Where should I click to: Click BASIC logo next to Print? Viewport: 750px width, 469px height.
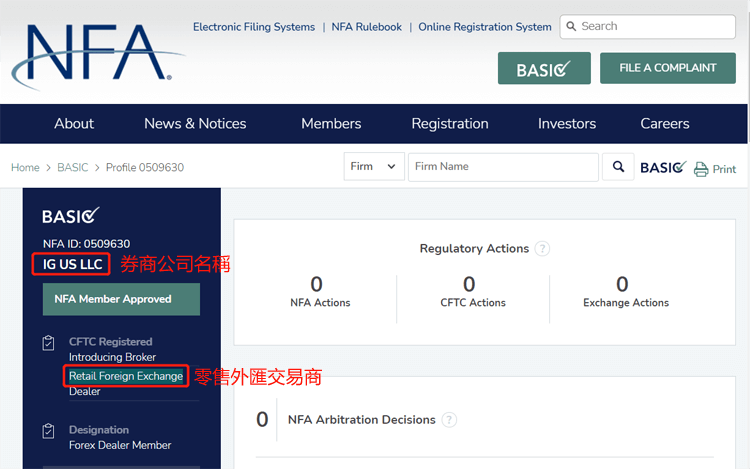click(x=663, y=168)
